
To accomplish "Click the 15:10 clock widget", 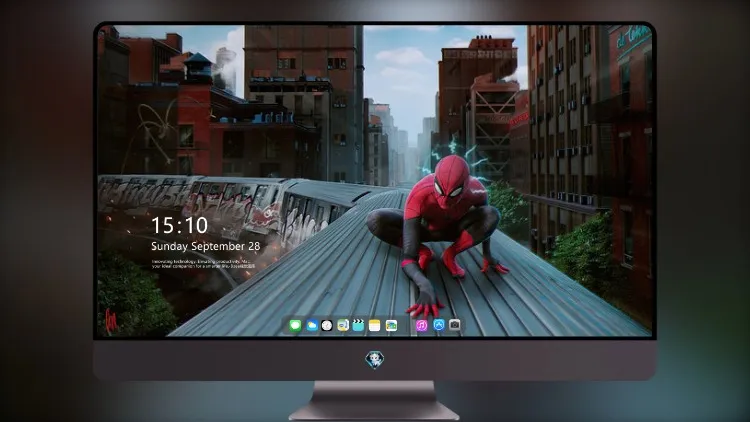I will (179, 225).
